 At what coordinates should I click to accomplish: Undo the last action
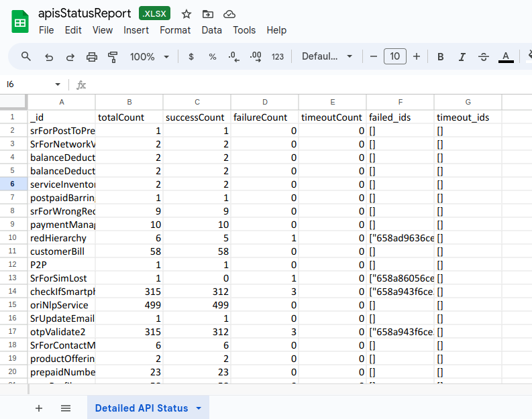[48, 57]
